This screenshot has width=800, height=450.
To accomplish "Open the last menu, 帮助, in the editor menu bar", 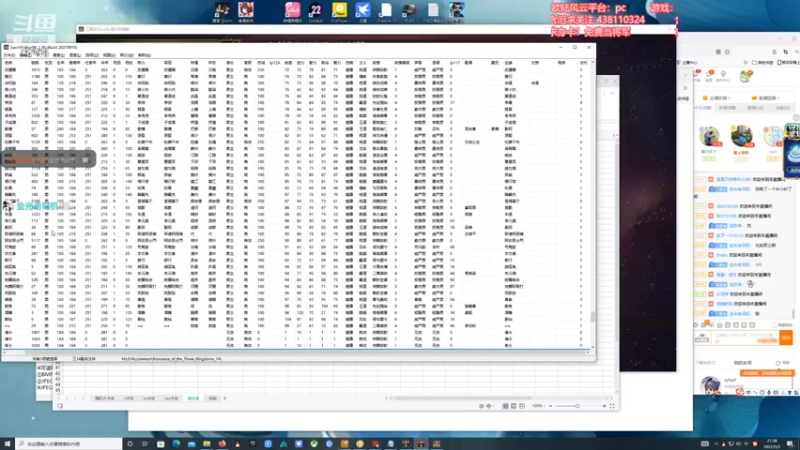I will (x=144, y=55).
